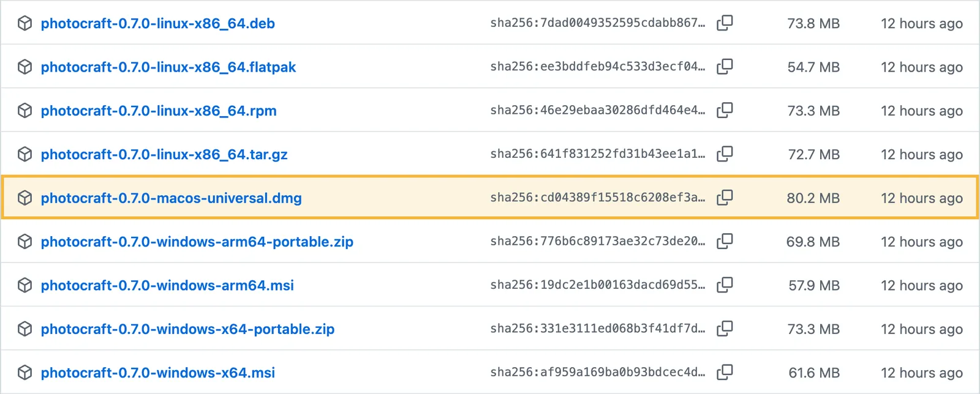Select hash text sha256:331e3111ed068b3f41df7d…
Viewport: 980px width, 394px height.
pos(598,329)
